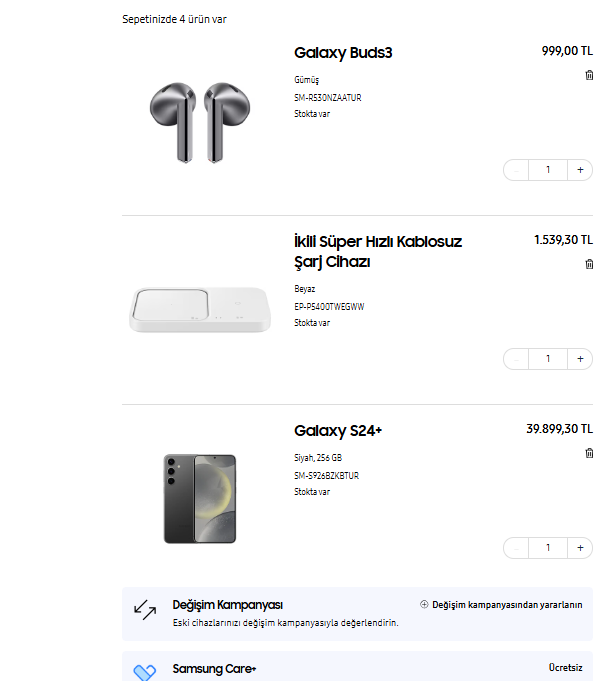This screenshot has height=681, width=604.
Task: Increase Galaxy Buds3 quantity with plus
Action: (x=581, y=170)
